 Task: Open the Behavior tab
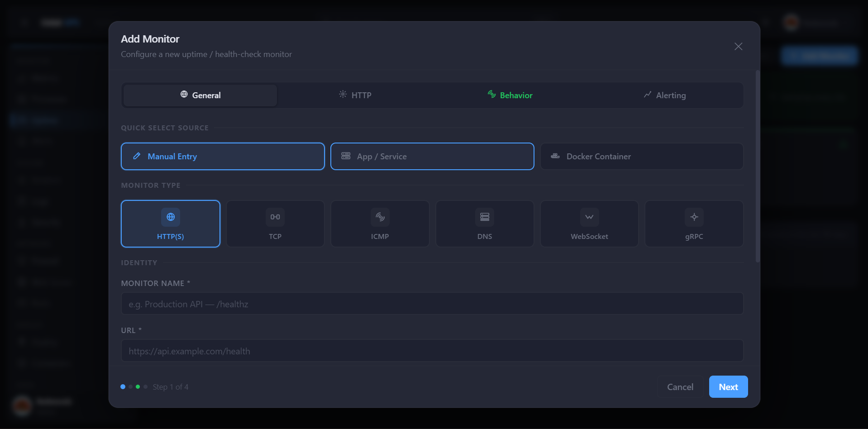pos(510,95)
